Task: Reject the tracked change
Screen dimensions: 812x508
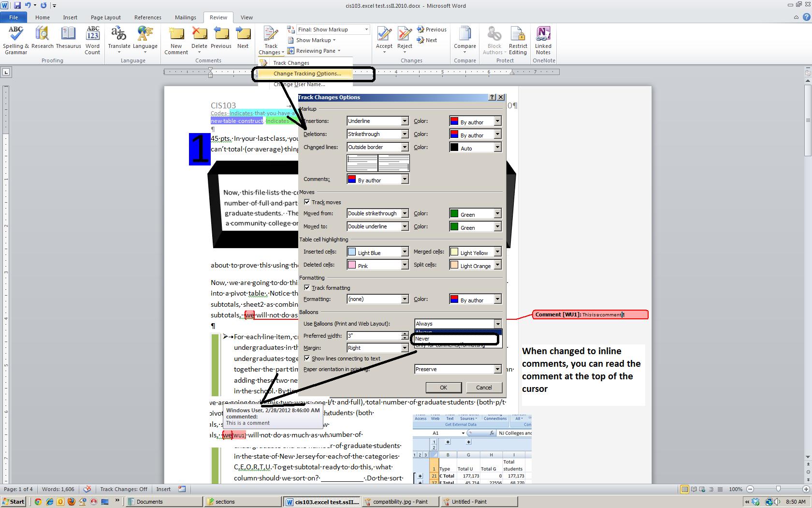Action: (x=405, y=40)
